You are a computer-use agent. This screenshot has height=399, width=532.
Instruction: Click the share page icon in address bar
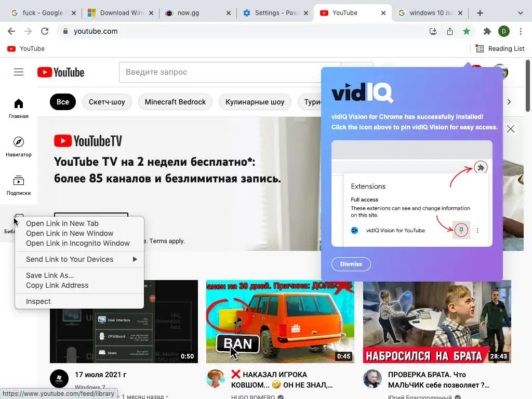450,32
